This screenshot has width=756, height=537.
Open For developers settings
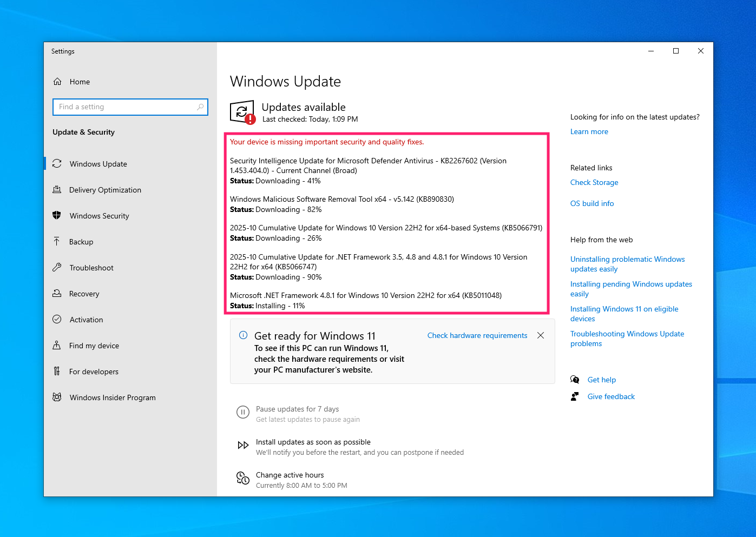click(x=130, y=372)
